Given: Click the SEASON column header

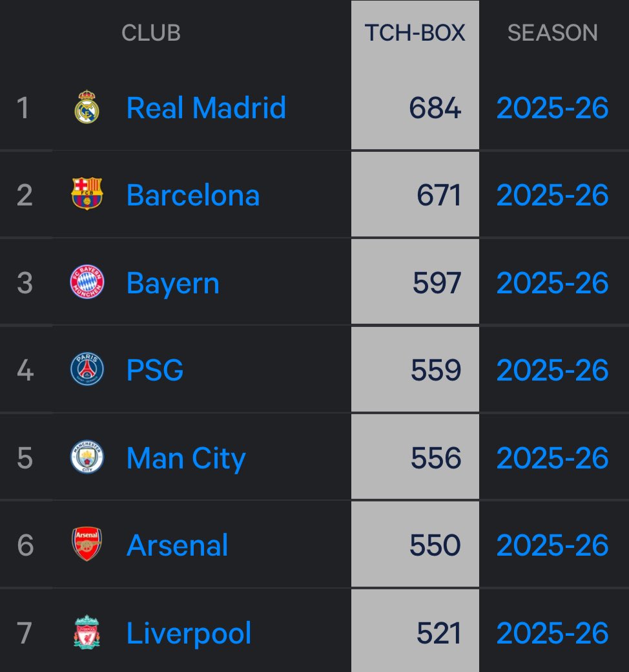Looking at the screenshot, I should tap(552, 33).
